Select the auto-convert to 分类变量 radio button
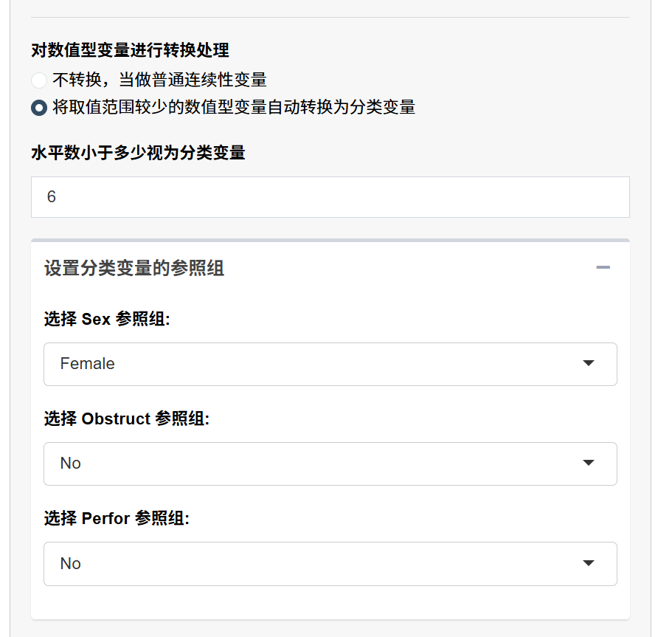This screenshot has width=672, height=637. pyautogui.click(x=39, y=107)
